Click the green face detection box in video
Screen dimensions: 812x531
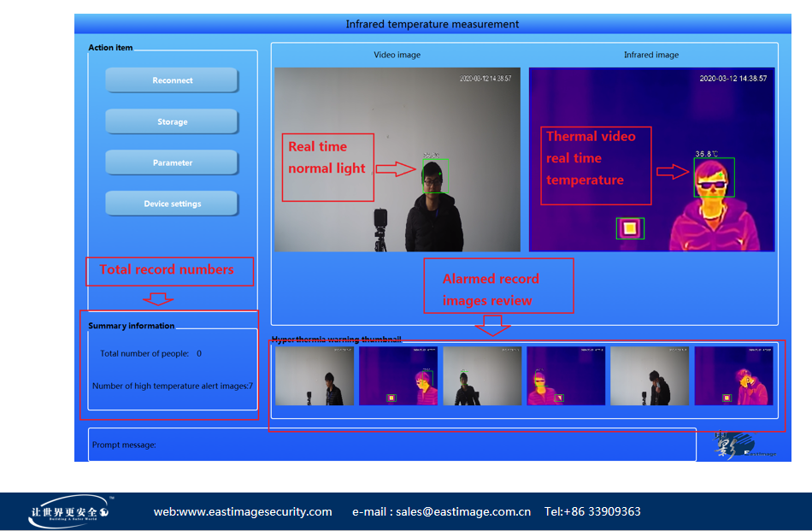click(x=436, y=176)
